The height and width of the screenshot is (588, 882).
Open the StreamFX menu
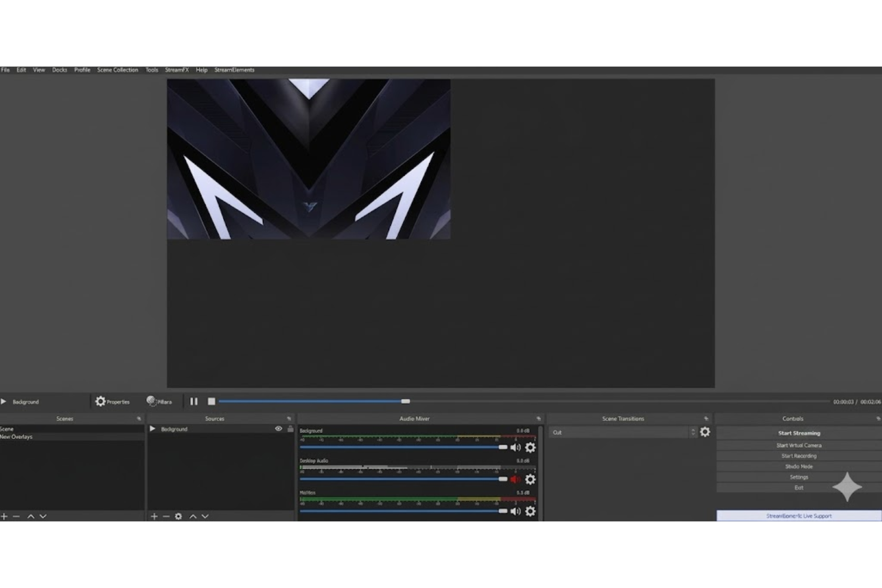click(177, 70)
